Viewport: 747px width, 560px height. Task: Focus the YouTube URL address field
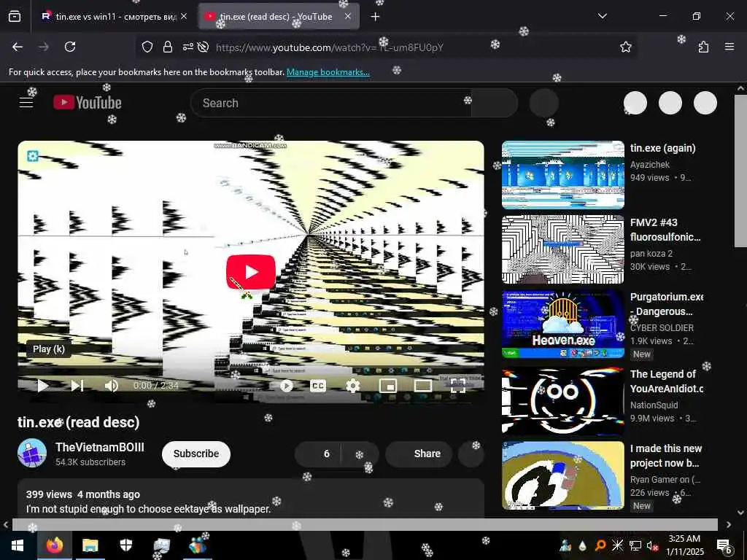pos(330,47)
